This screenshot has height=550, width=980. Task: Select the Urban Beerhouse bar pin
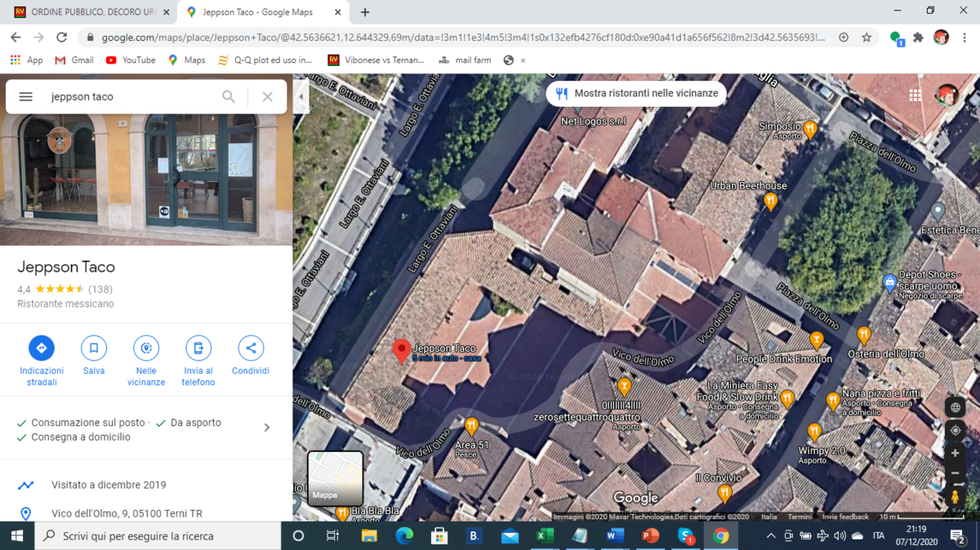point(770,201)
